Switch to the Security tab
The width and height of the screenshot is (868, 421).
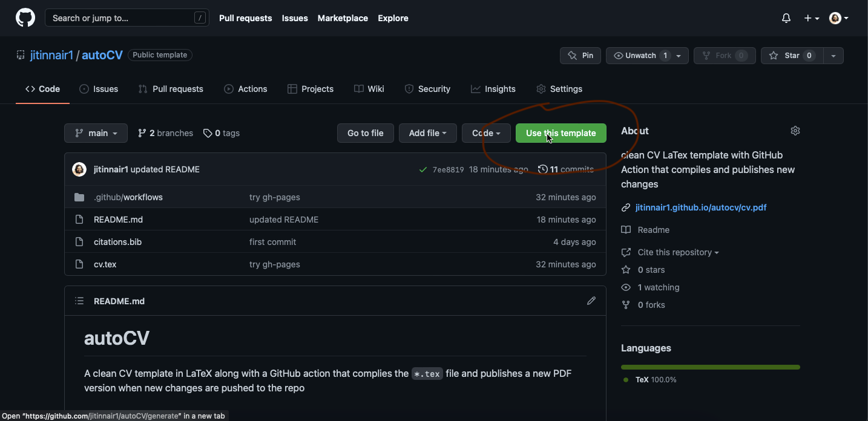(427, 89)
